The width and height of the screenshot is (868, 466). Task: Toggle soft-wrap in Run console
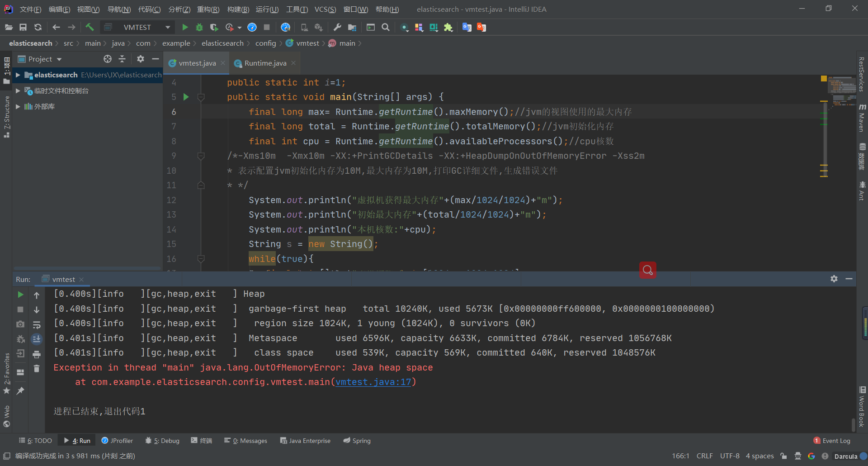(x=37, y=324)
